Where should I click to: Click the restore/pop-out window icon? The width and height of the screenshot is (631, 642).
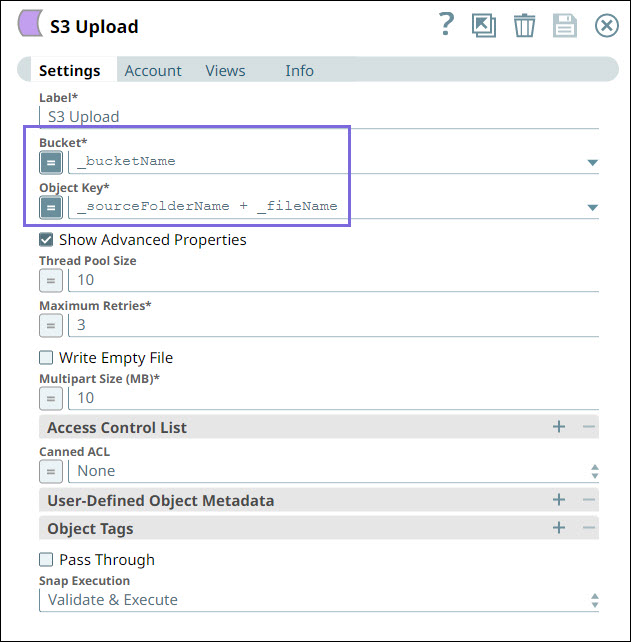(484, 26)
